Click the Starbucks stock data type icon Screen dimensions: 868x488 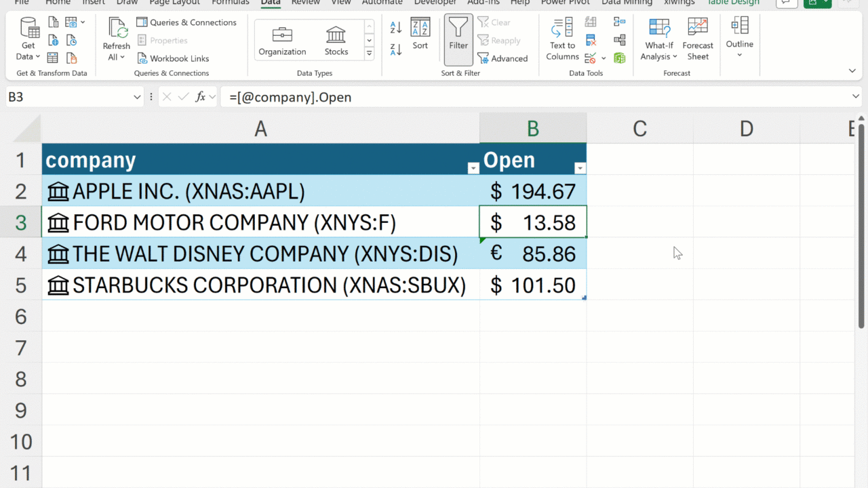pyautogui.click(x=58, y=285)
